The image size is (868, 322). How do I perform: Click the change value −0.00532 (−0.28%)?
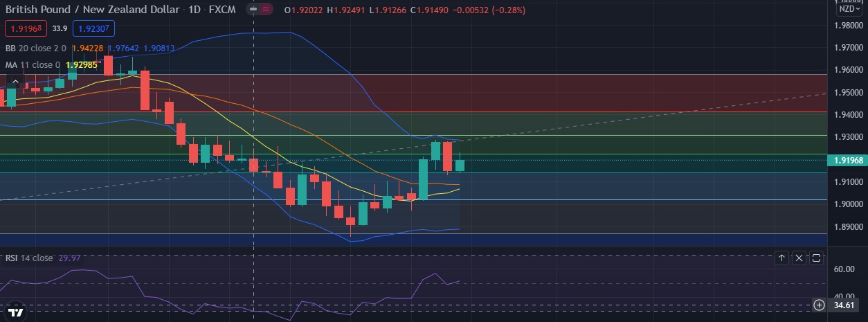[489, 10]
